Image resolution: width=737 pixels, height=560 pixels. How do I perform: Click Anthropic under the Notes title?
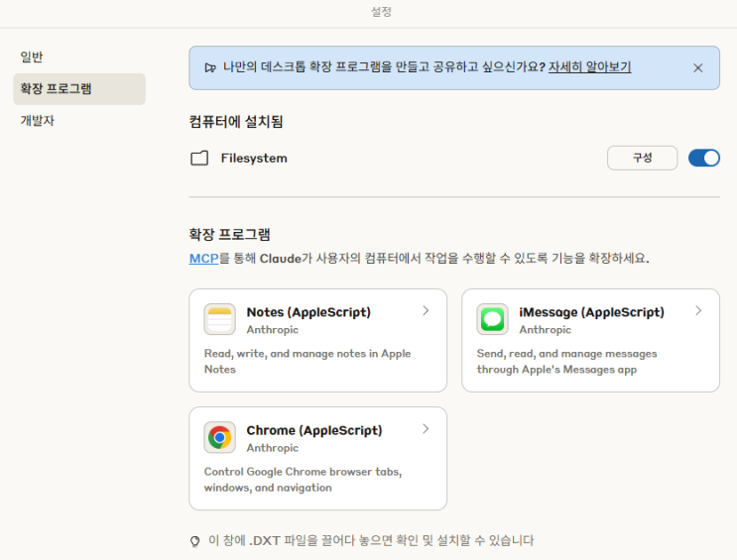[273, 330]
